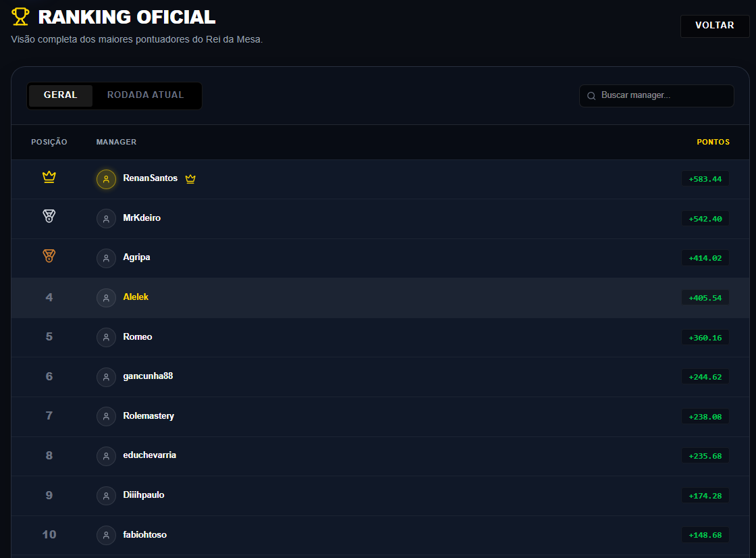Image resolution: width=756 pixels, height=558 pixels.
Task: Click the POSIÇÃO column header
Action: pyautogui.click(x=49, y=142)
